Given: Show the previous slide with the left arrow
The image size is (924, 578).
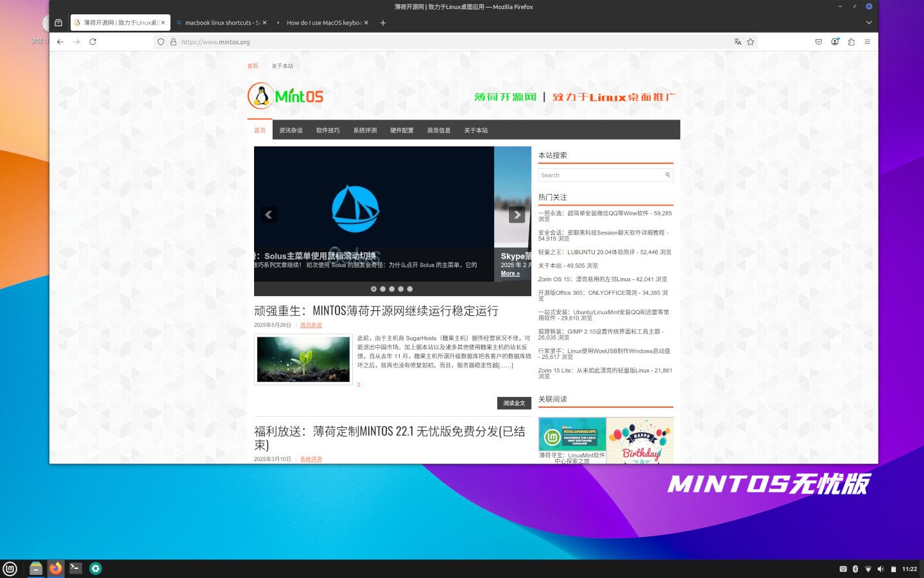Looking at the screenshot, I should (x=268, y=215).
